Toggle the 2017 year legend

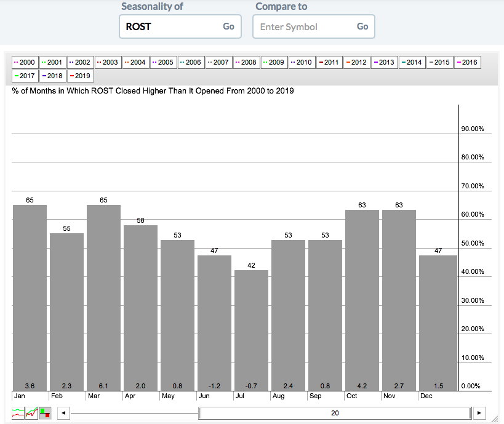(25, 76)
